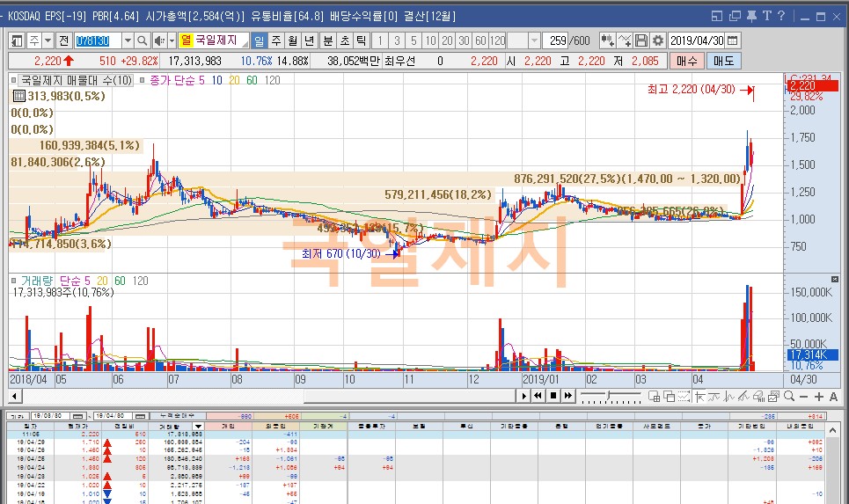The image size is (849, 504).
Task: Select interval preset 120
Action: [498, 40]
